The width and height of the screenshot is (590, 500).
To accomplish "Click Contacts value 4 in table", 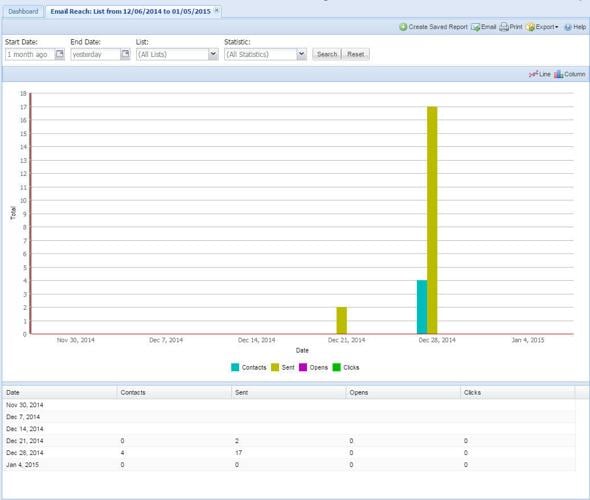I will (122, 453).
